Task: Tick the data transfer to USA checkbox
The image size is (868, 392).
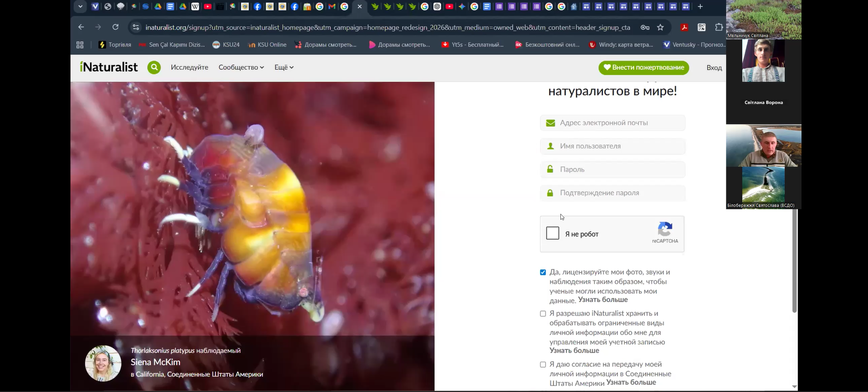Action: (543, 365)
